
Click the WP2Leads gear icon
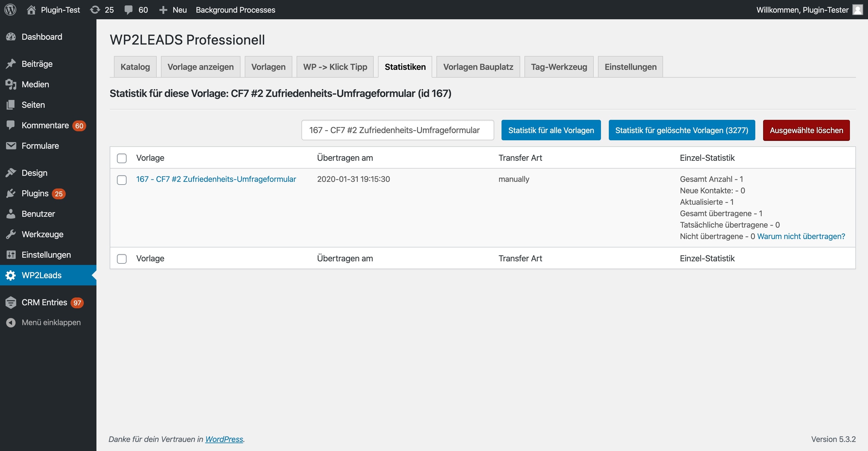click(11, 275)
